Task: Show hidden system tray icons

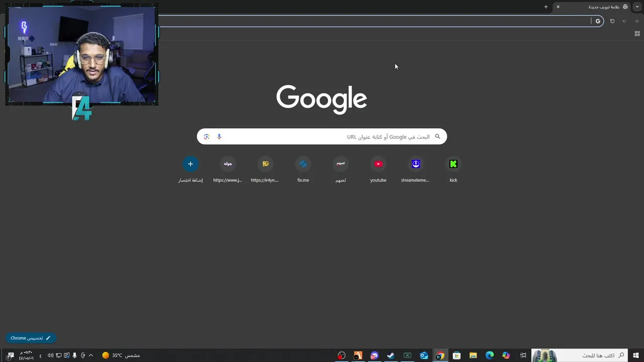Action: (91, 355)
